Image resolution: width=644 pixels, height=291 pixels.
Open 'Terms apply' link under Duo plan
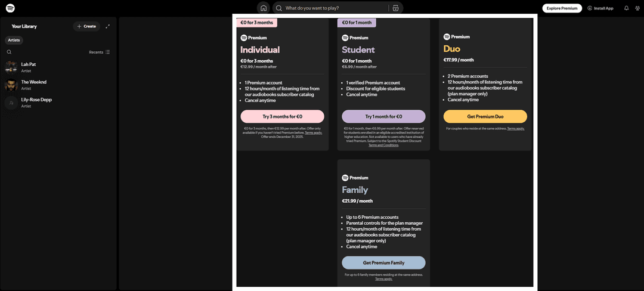pos(516,128)
